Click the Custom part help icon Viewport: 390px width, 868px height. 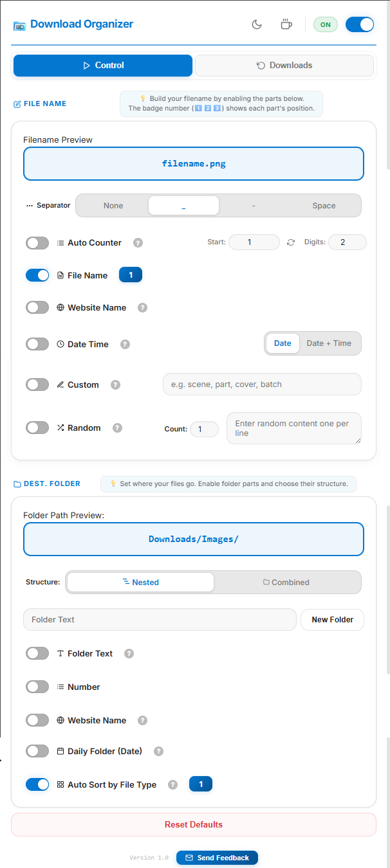(115, 384)
